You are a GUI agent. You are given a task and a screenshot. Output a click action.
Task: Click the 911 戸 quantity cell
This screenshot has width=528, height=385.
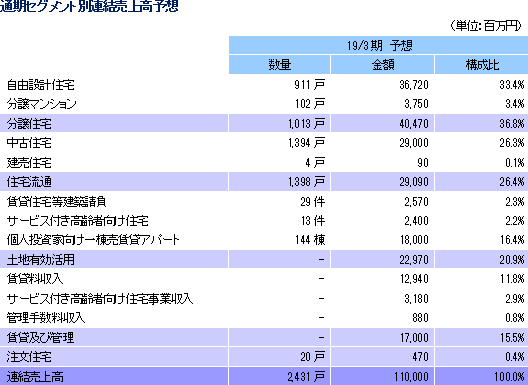(309, 85)
